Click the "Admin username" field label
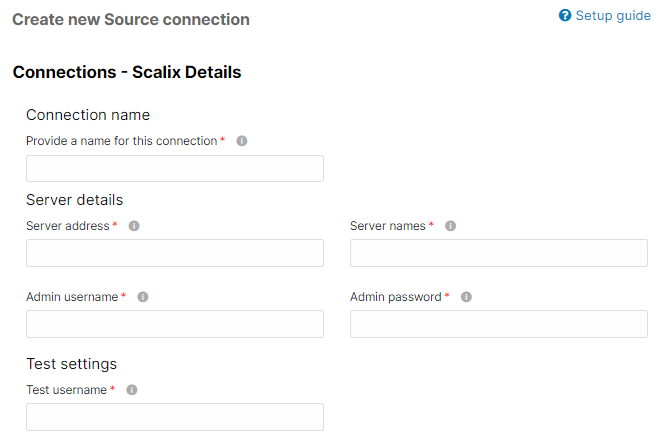 72,297
